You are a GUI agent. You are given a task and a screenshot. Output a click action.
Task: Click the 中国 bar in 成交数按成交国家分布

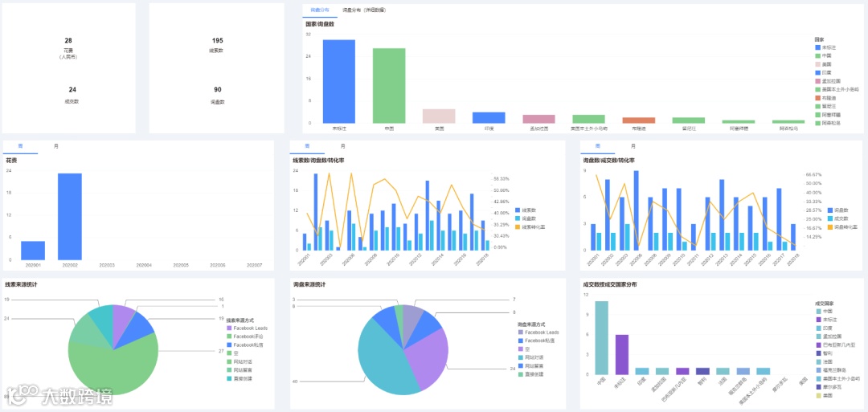(602, 338)
